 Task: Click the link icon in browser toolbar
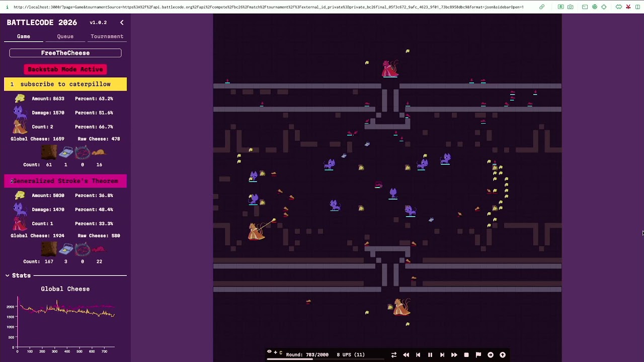tap(542, 7)
